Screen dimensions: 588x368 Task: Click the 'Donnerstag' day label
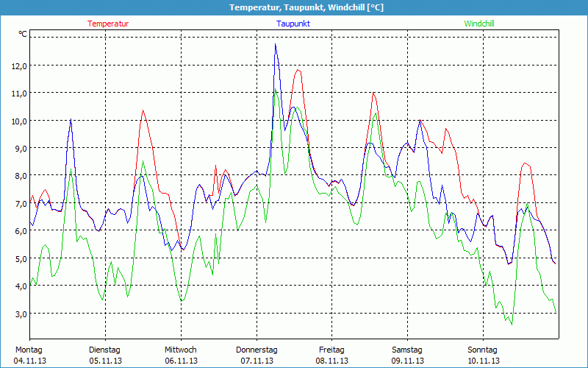tap(257, 350)
